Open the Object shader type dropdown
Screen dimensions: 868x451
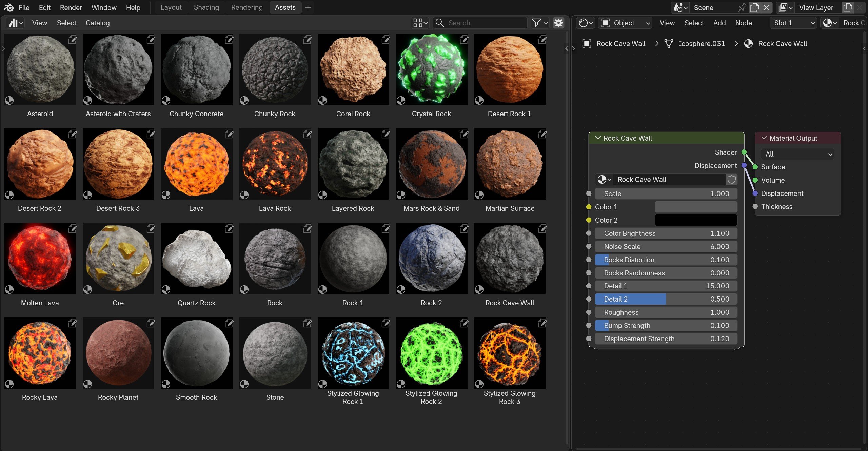click(x=626, y=23)
